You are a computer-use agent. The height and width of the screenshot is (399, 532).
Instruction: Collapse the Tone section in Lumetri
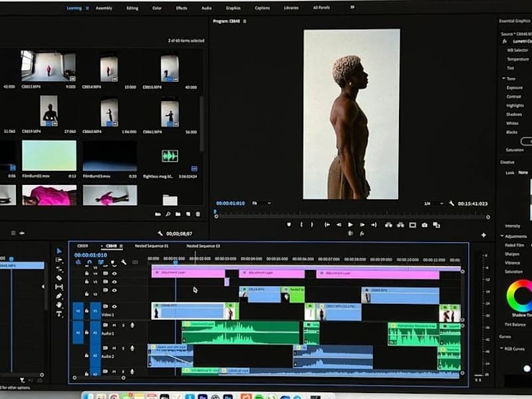point(504,78)
